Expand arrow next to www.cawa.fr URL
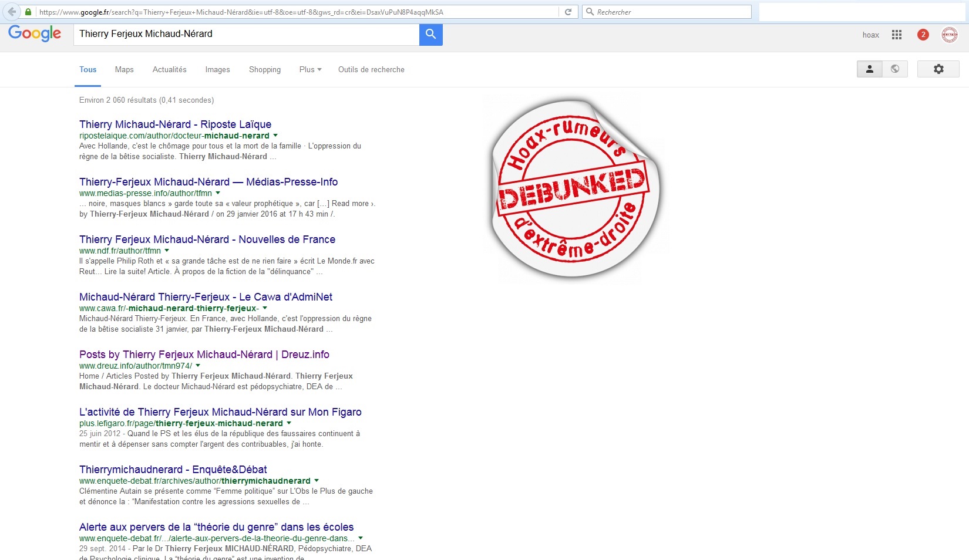 click(265, 308)
